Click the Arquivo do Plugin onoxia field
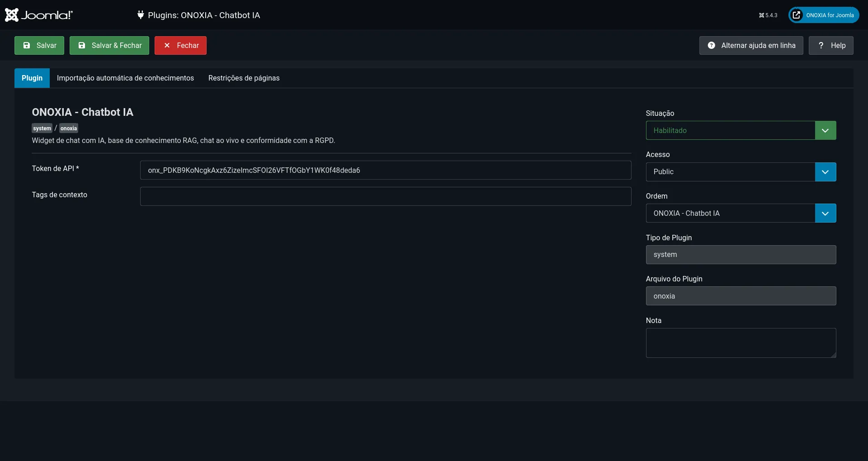Image resolution: width=868 pixels, height=461 pixels. click(741, 296)
